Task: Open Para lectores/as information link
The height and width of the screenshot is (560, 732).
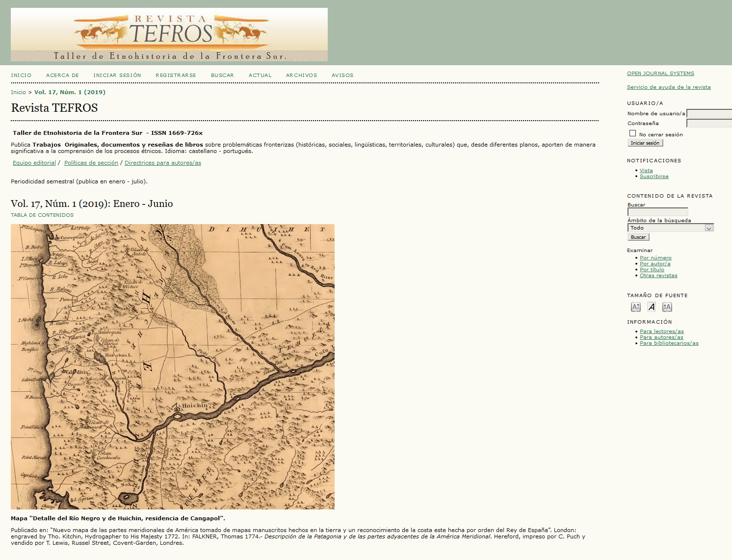Action: (x=662, y=331)
